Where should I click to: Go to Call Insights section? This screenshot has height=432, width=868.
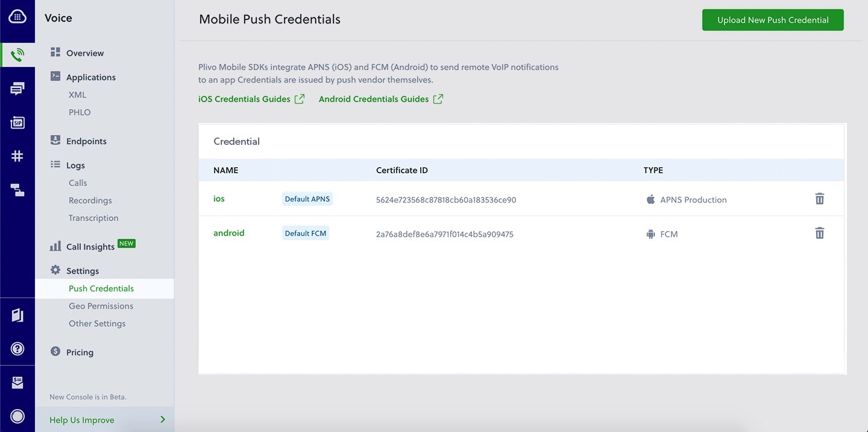pos(90,246)
